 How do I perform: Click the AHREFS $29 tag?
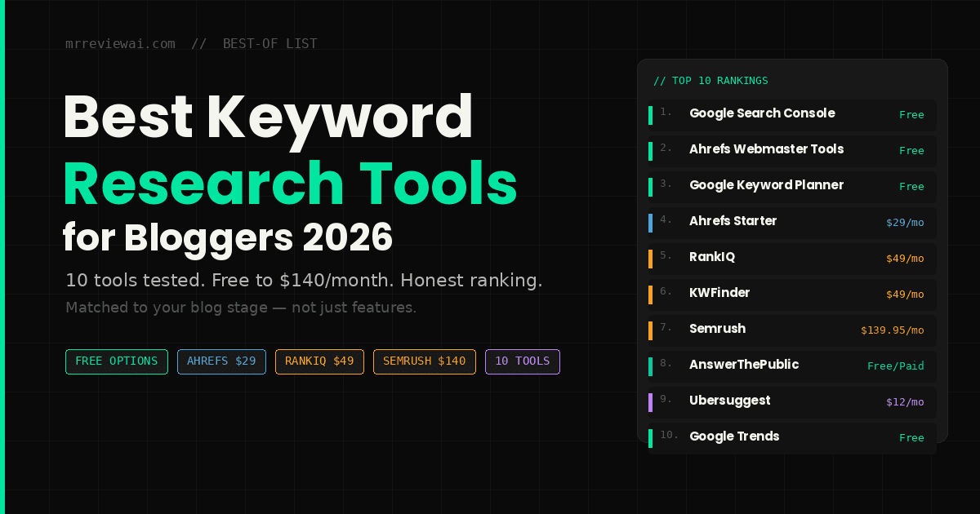pyautogui.click(x=221, y=361)
